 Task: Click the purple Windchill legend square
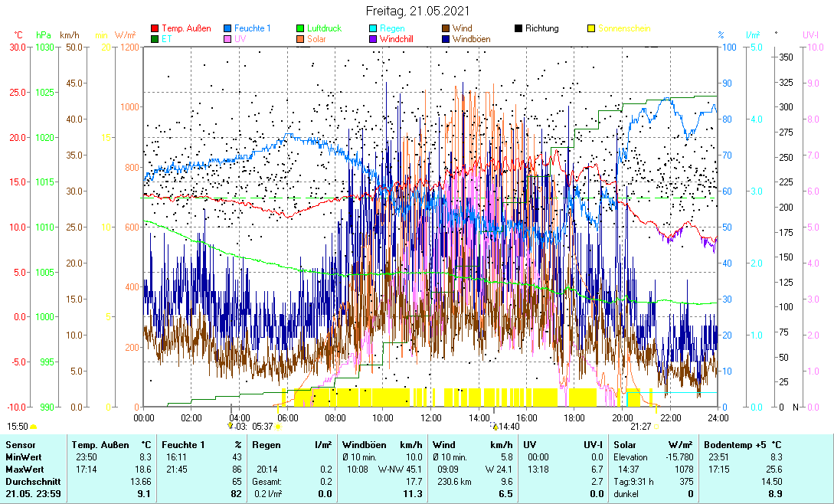click(x=374, y=38)
